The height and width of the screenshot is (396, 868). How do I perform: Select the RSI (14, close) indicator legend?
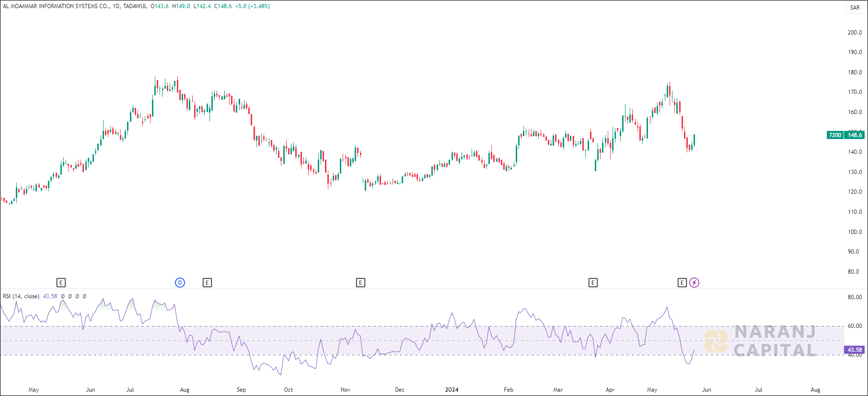point(21,296)
